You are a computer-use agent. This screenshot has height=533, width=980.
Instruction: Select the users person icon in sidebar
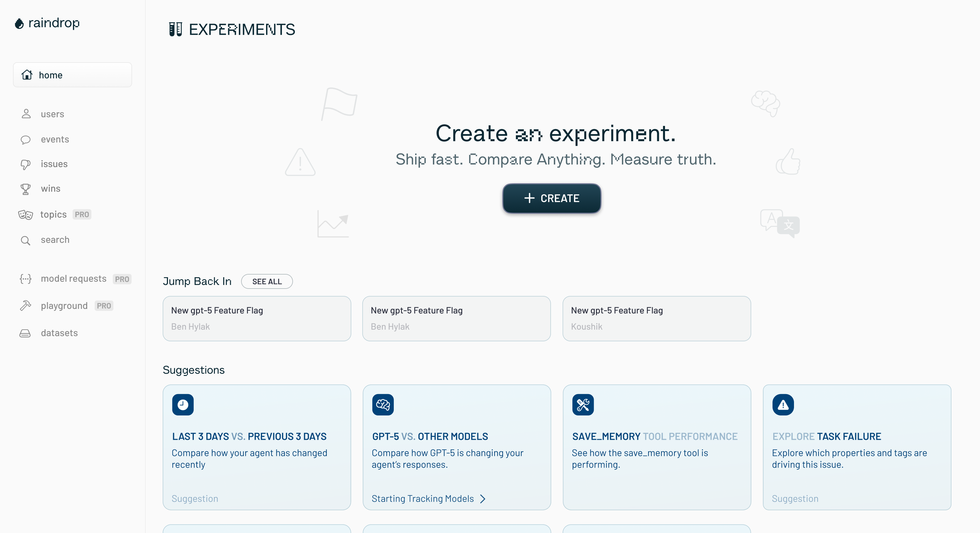pos(26,114)
